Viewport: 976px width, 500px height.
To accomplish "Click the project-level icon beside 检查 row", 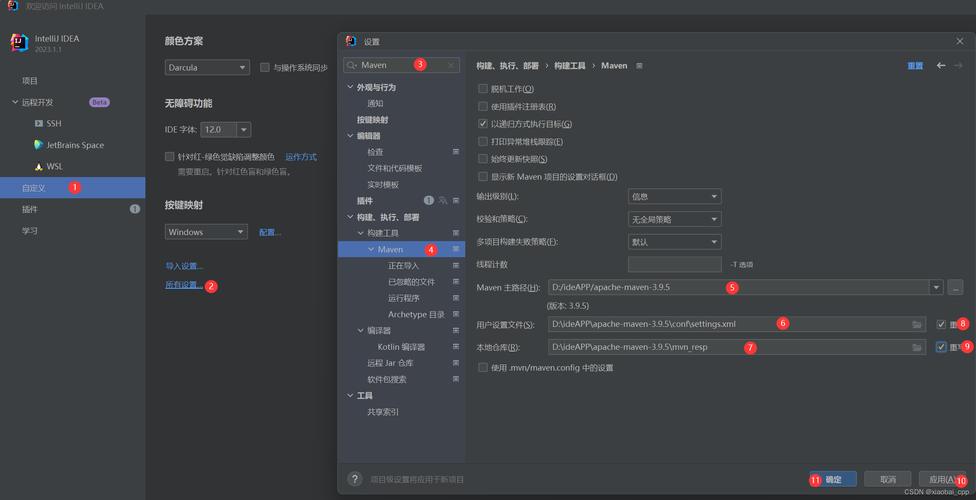I will pos(456,151).
